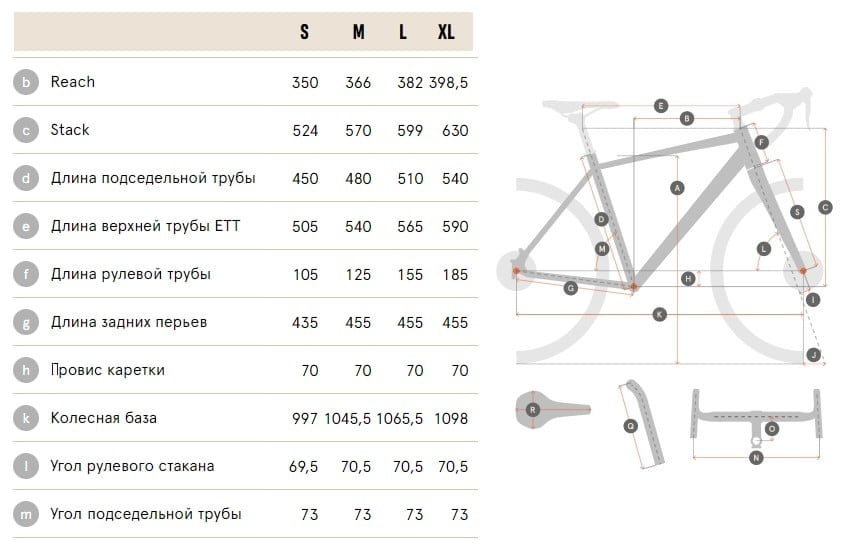Click the 'c' Stack row marker
This screenshot has height=550, width=841.
click(26, 130)
